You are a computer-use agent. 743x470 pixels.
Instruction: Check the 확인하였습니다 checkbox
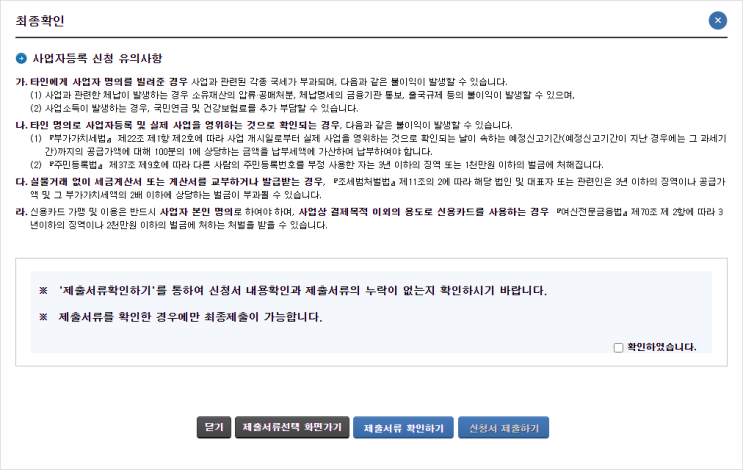tap(618, 348)
